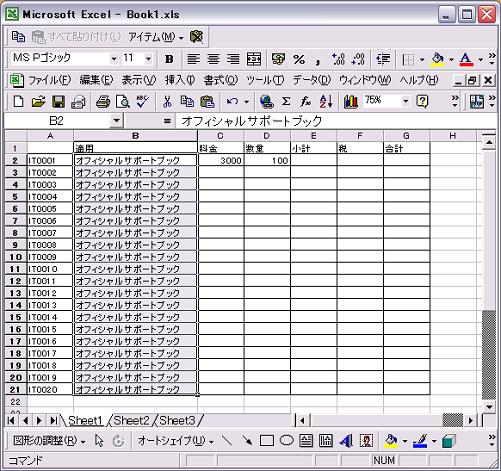Insert WordArt from drawing toolbar

(346, 441)
